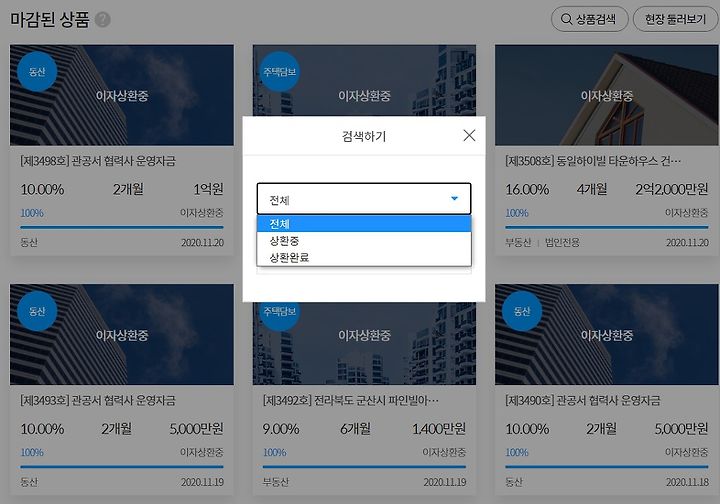Click the magnifier icon in 상품검색 button
Viewport: 720px width, 504px height.
tap(566, 19)
